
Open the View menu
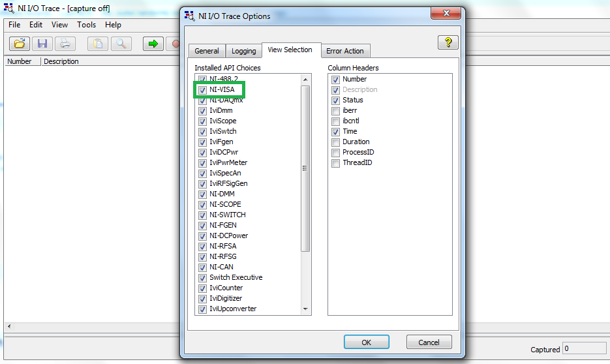pyautogui.click(x=59, y=25)
